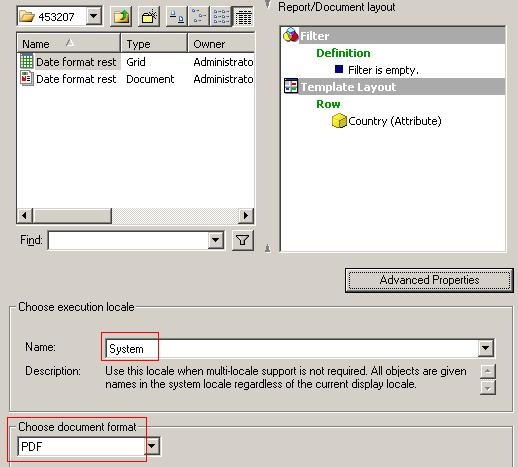This screenshot has width=518, height=467.
Task: Click the Advanced Properties button
Action: coord(429,280)
